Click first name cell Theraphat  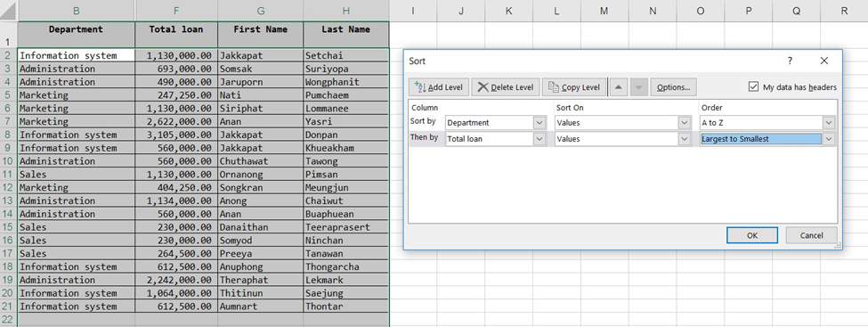[260, 280]
